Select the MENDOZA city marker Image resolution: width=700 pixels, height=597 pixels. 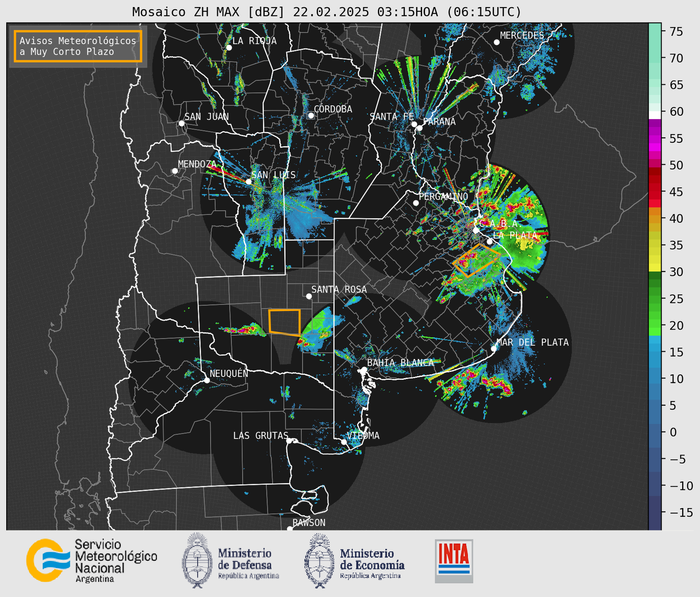tap(175, 171)
